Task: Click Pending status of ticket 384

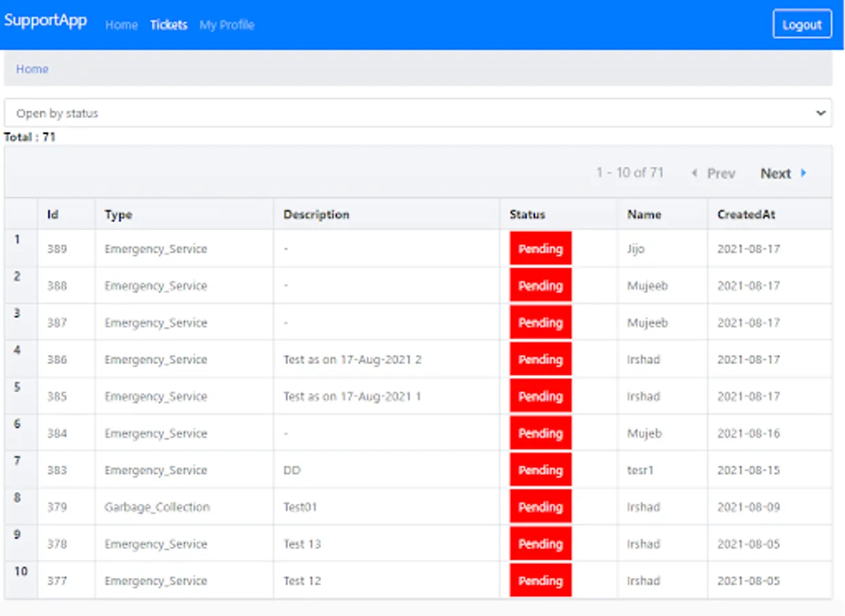Action: (x=541, y=433)
